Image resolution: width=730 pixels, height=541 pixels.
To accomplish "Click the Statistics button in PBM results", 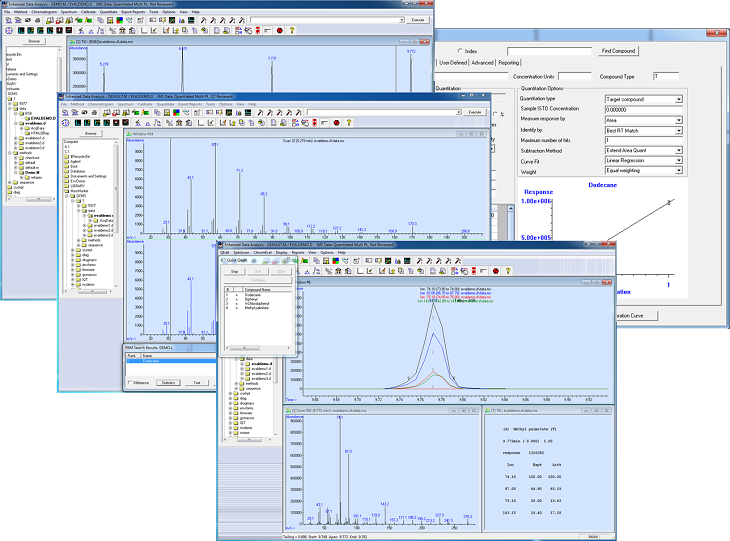I will (x=168, y=382).
